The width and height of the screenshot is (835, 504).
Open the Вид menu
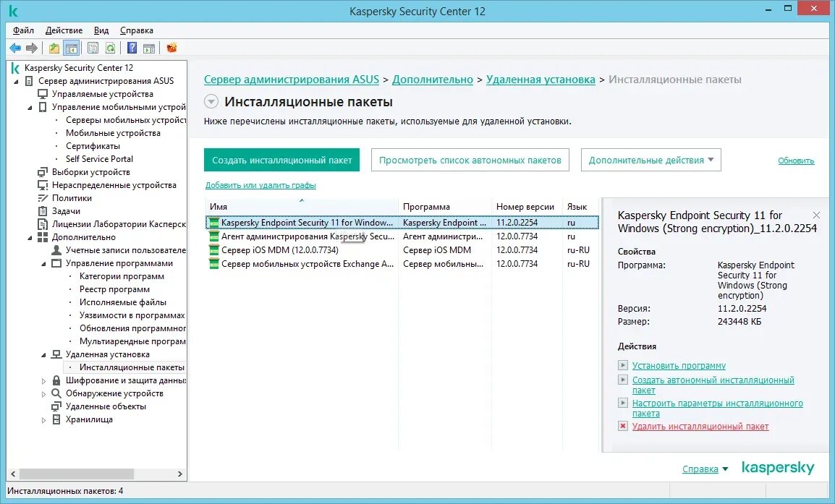[101, 30]
